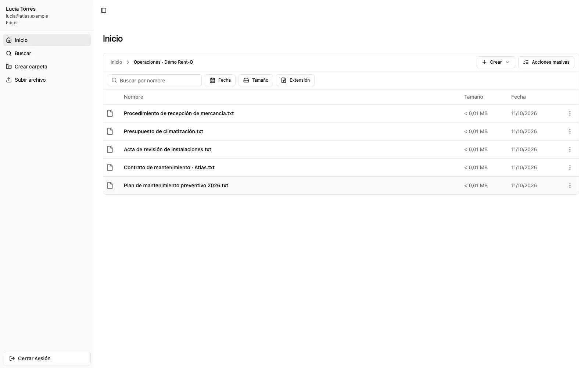The height and width of the screenshot is (368, 588).
Task: Click the file icon beside Presupuesto de climatización.txt
Action: pos(110,131)
